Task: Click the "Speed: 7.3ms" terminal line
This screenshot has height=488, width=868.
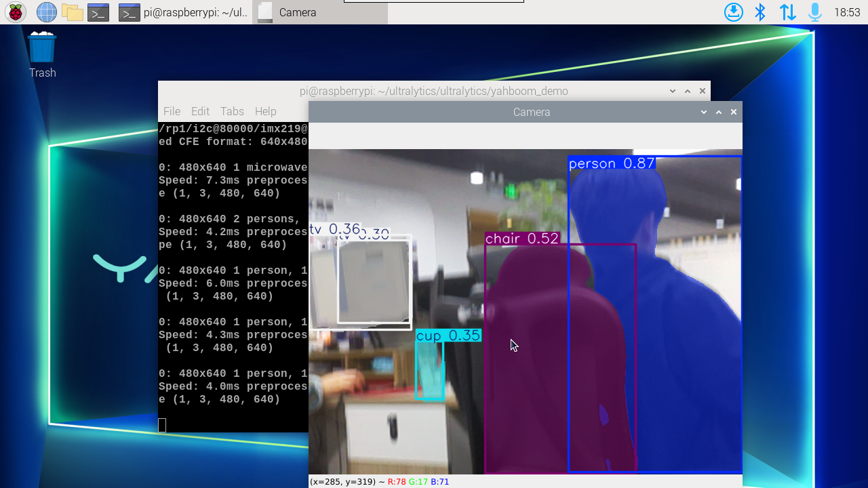Action: (x=233, y=180)
